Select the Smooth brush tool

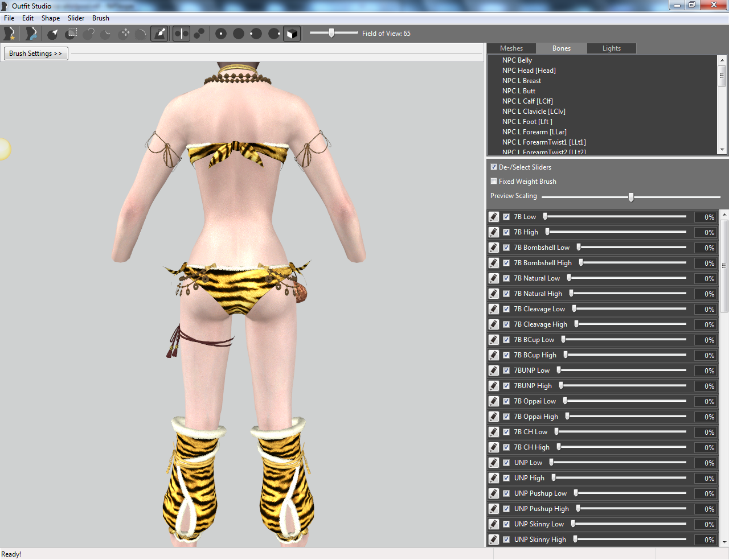[x=142, y=34]
